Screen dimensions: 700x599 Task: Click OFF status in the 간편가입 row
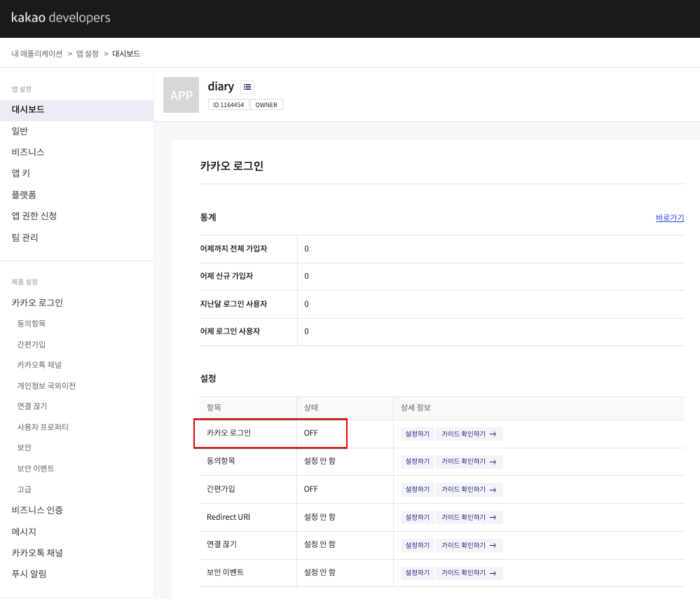click(x=310, y=489)
